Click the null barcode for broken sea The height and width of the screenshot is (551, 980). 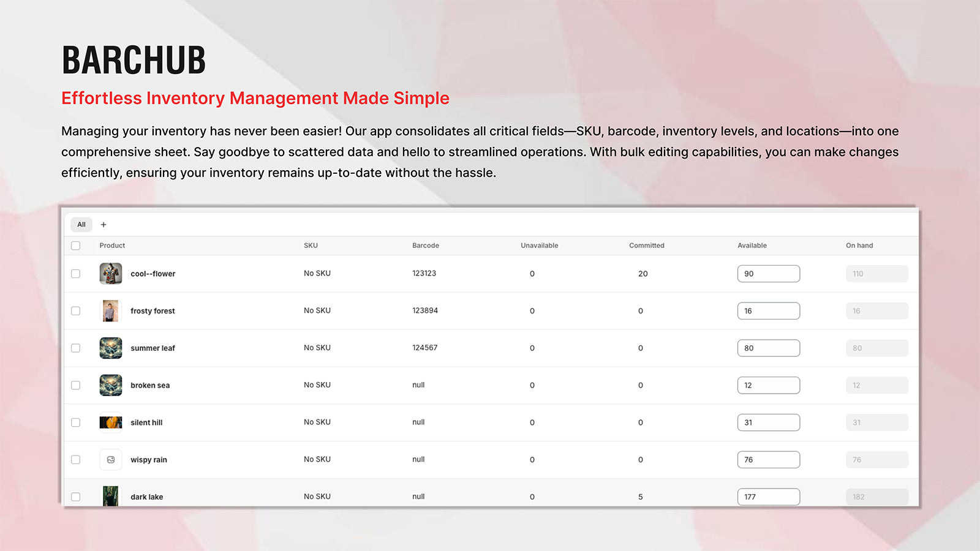[x=418, y=385]
